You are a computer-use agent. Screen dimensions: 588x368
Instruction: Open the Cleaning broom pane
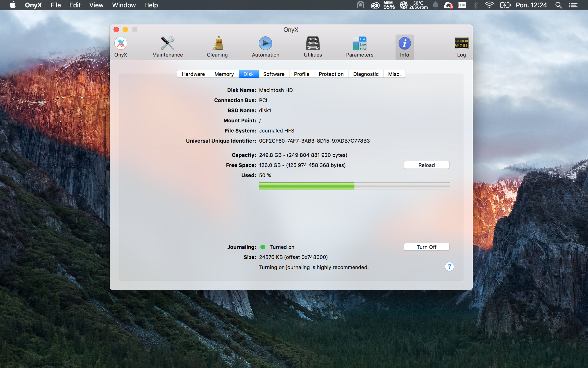tap(217, 47)
